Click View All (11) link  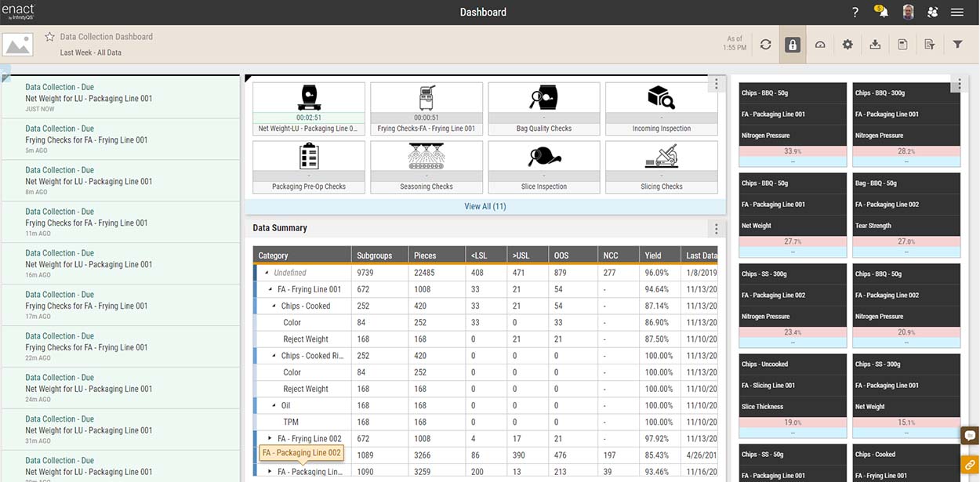485,207
